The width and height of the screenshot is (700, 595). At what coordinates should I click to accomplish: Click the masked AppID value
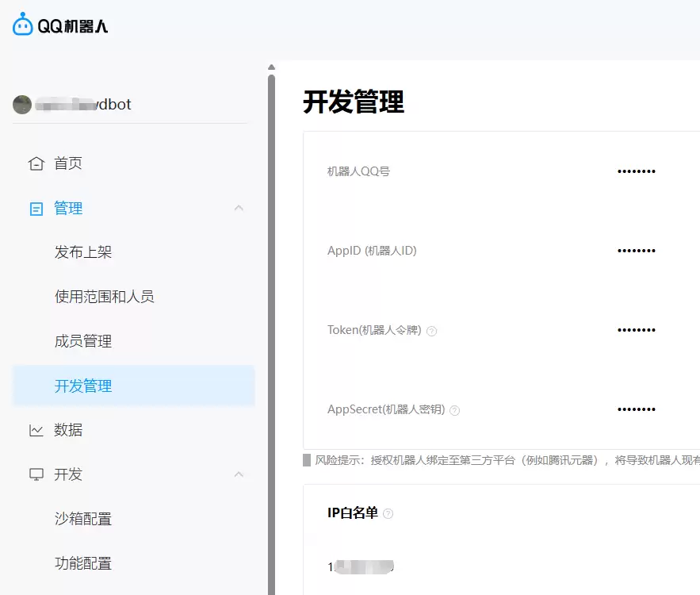click(636, 250)
